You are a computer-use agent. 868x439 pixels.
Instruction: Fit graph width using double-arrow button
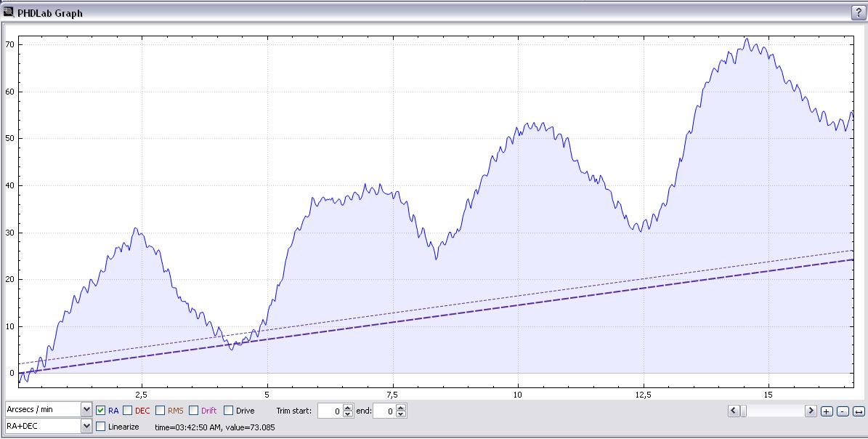click(859, 411)
